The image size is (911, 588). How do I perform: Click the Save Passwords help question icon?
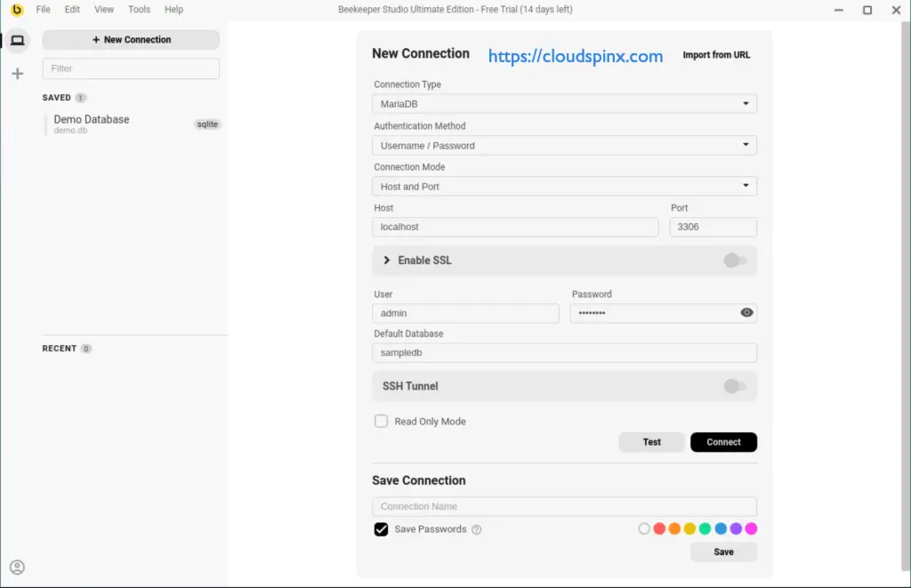pyautogui.click(x=477, y=529)
